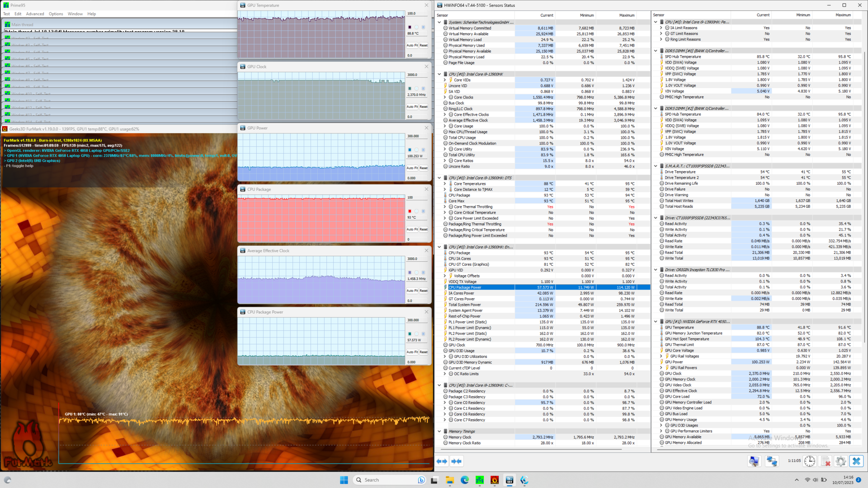Viewport: 868px width, 488px height.
Task: Open the sensor search monitor icon
Action: pos(754,461)
